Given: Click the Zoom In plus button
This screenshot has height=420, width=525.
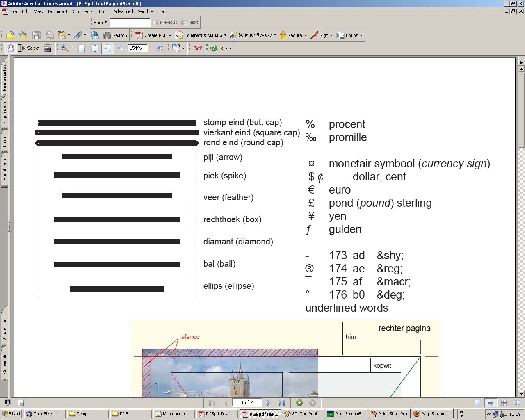Looking at the screenshot, I should coord(160,48).
